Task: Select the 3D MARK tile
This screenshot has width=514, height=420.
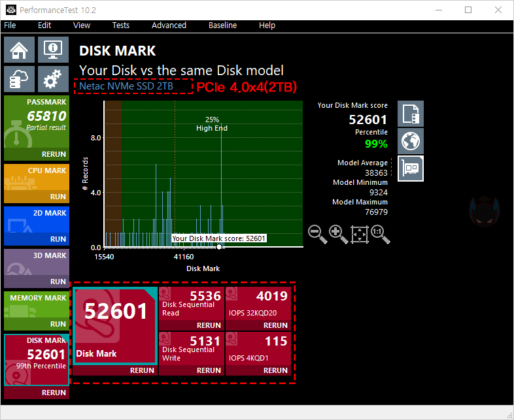Action: (37, 262)
